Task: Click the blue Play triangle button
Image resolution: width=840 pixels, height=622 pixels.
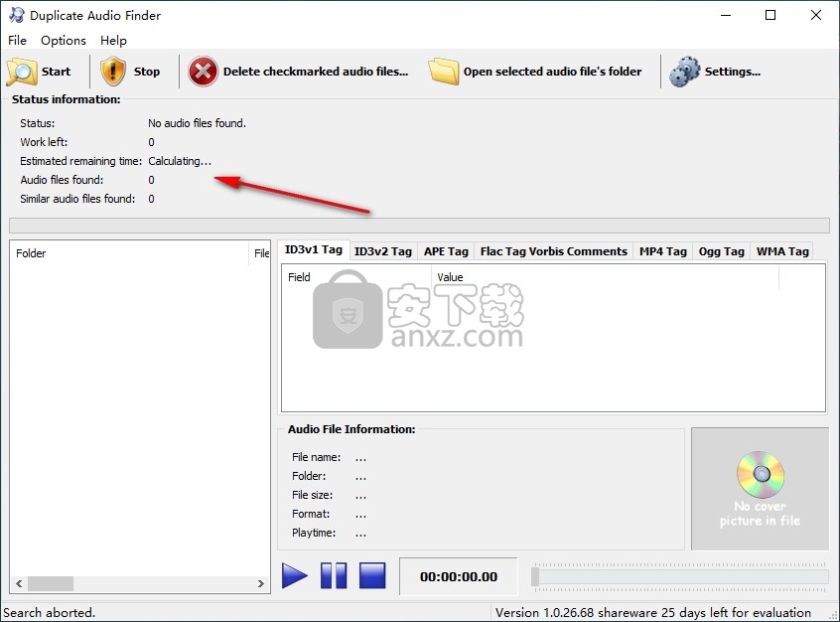Action: point(295,576)
